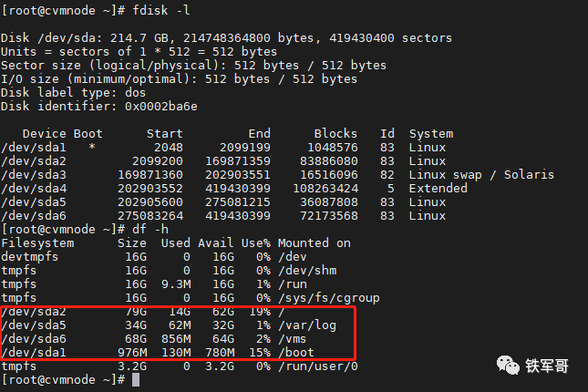Click /dev/sda2 in the fdisk partition table
The height and width of the screenshot is (392, 588).
[x=34, y=161]
